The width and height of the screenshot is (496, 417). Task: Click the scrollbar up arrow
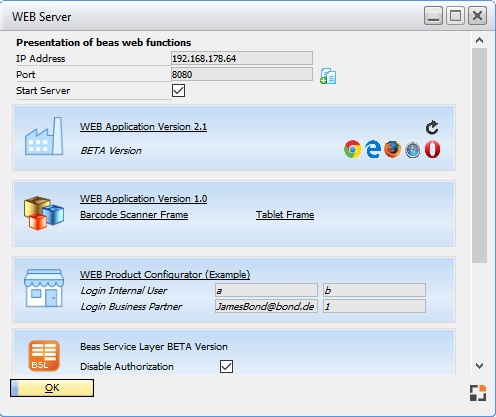click(x=479, y=41)
